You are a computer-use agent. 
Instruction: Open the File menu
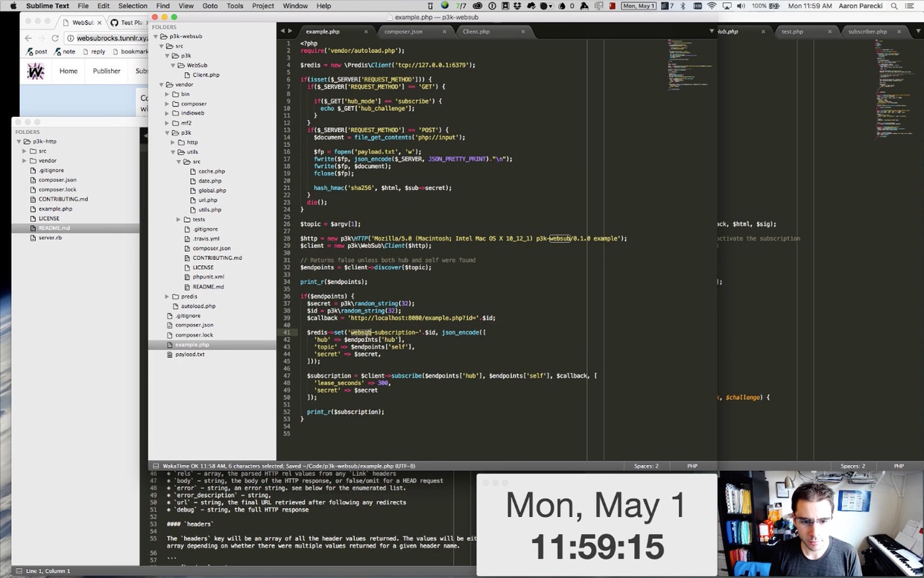click(x=83, y=6)
